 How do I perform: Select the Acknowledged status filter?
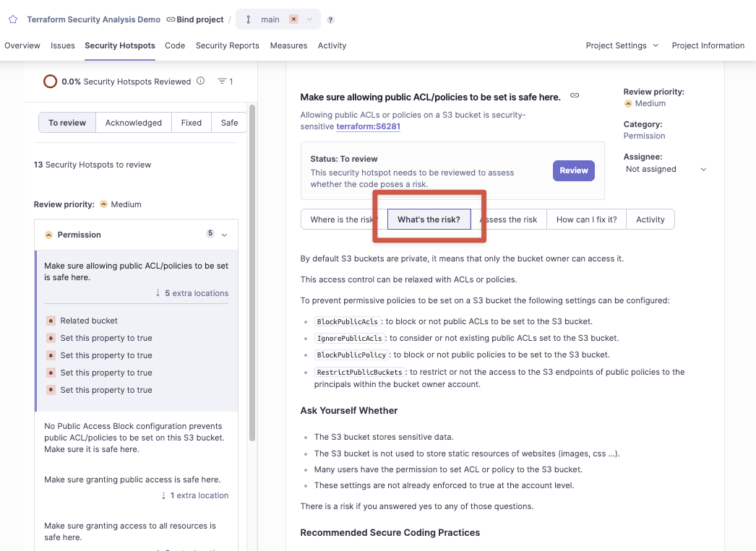pos(134,123)
